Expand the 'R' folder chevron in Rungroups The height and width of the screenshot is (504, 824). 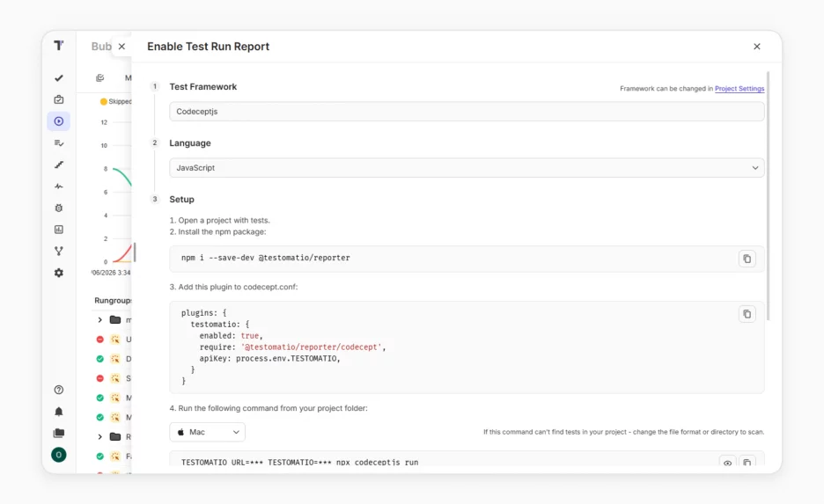[99, 437]
